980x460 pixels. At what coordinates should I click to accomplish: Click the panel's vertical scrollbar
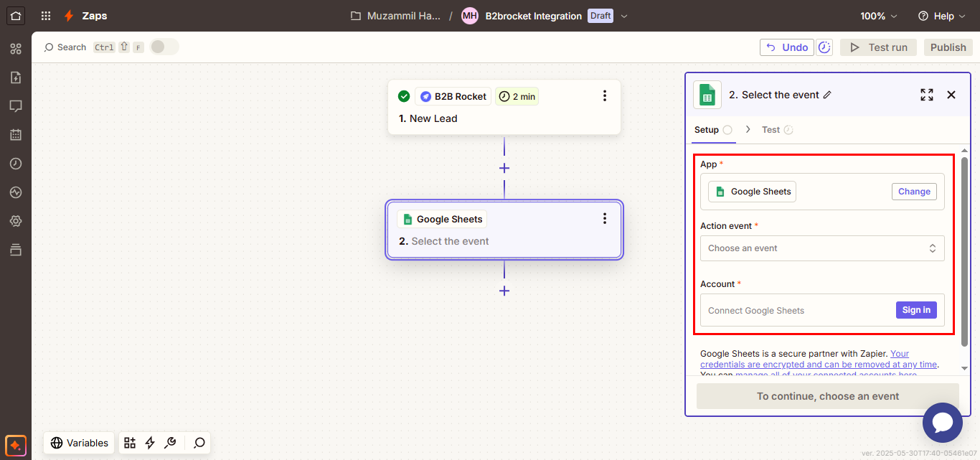coord(964,251)
